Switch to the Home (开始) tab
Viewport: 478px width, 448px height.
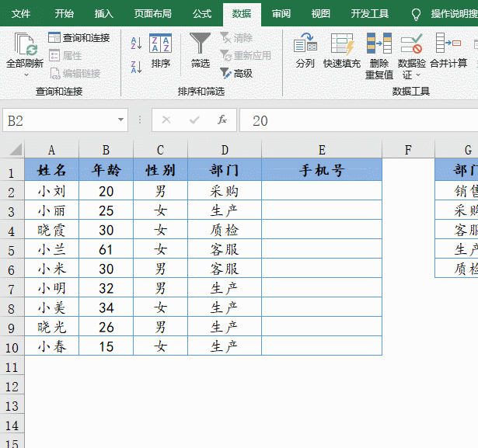pos(64,14)
